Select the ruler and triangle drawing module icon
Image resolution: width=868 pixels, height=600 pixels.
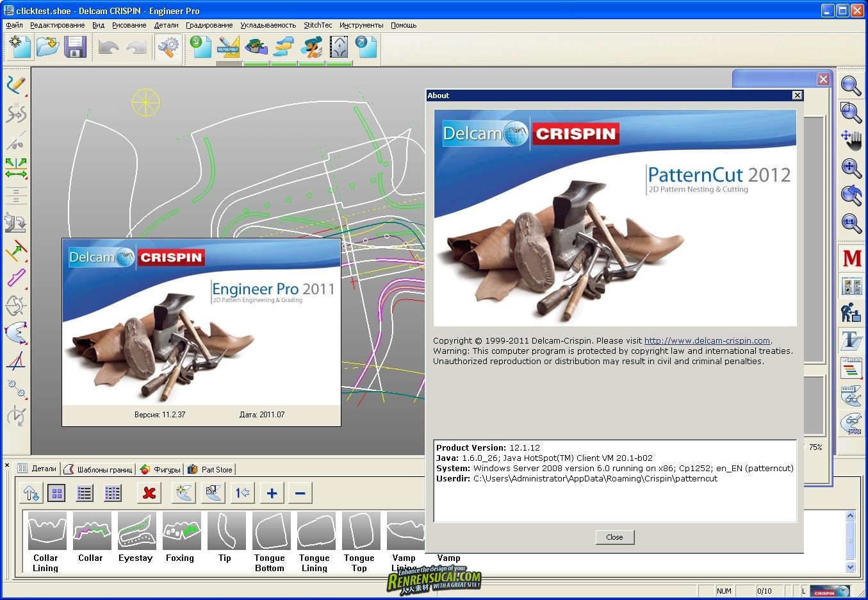(x=229, y=47)
